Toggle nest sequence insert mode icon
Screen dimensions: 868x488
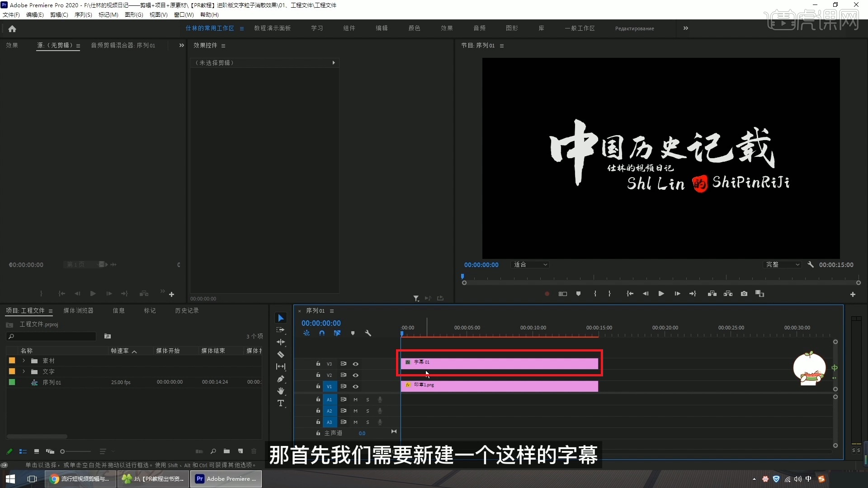307,333
